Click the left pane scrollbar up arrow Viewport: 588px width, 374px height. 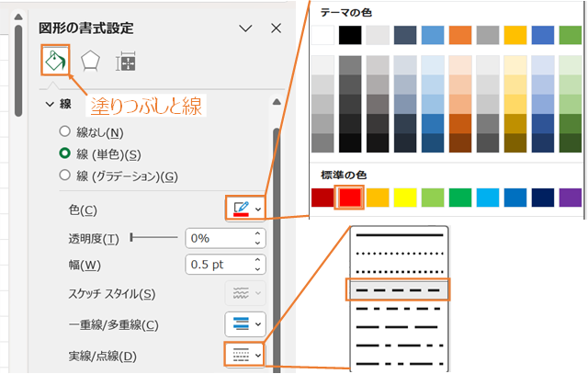18,17
